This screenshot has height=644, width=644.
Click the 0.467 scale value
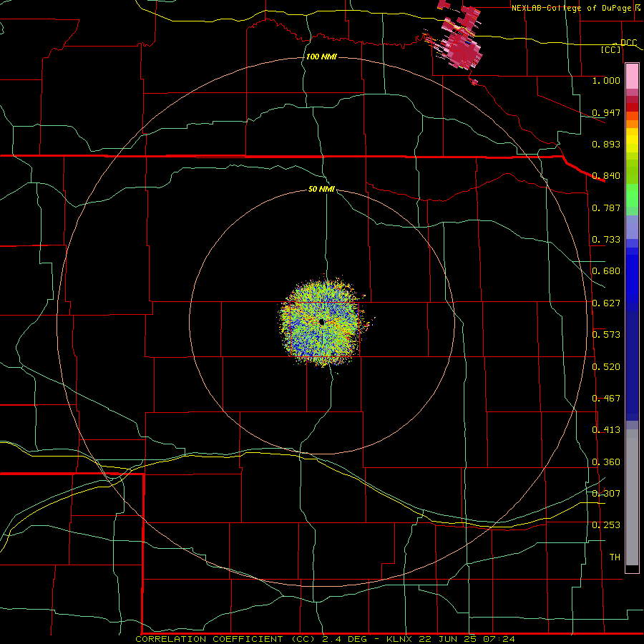pyautogui.click(x=606, y=399)
